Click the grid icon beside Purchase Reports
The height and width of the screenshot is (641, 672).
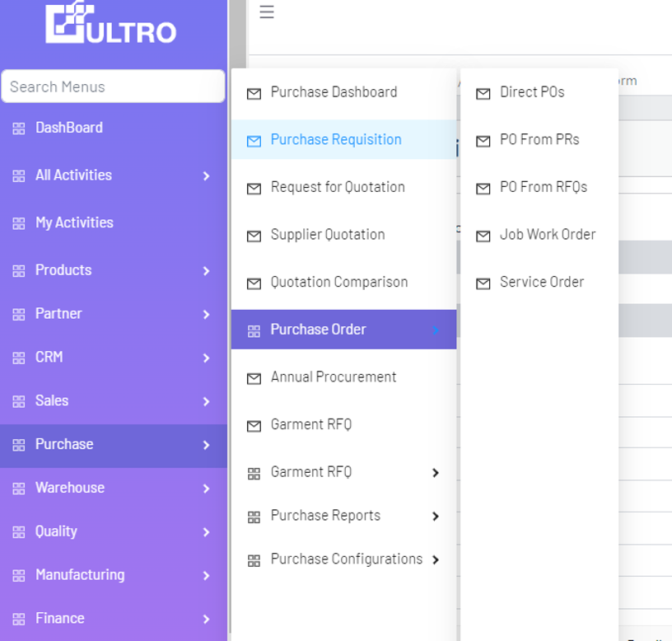pos(254,517)
